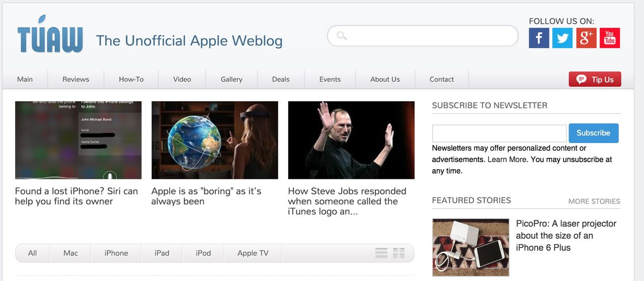Click the Steve Jobs photo thumbnail
This screenshot has height=281, width=644.
[351, 140]
